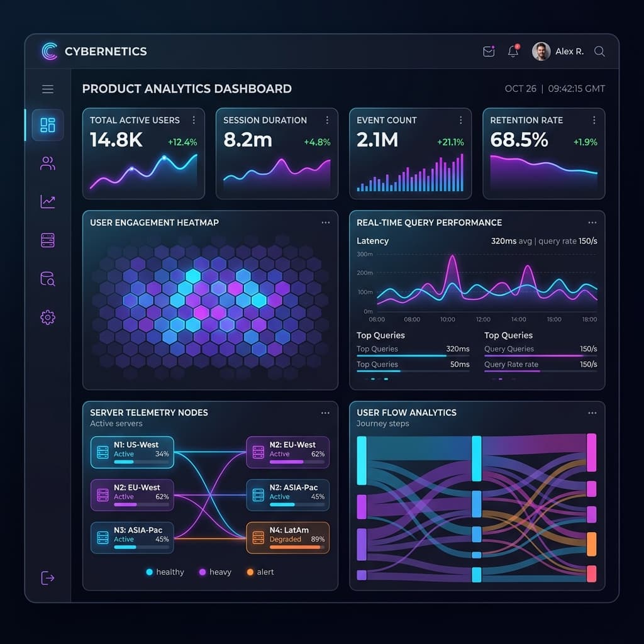
Task: Open Session Duration card options menu
Action: point(327,120)
